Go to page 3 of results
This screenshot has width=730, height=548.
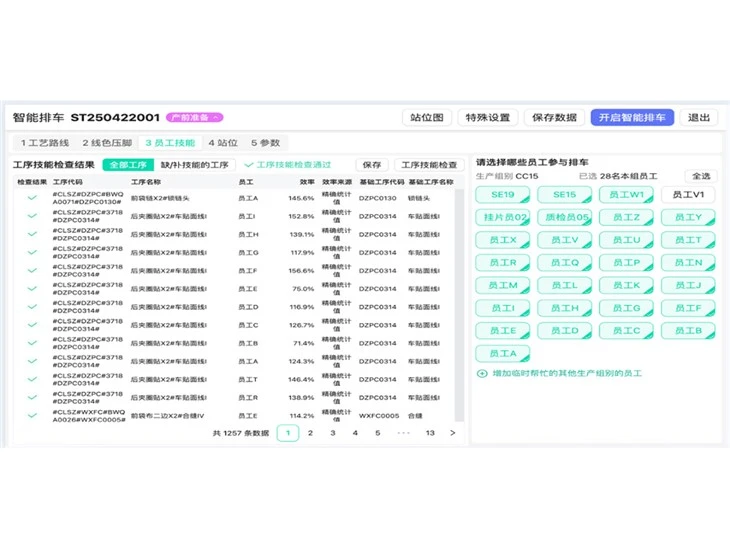332,433
